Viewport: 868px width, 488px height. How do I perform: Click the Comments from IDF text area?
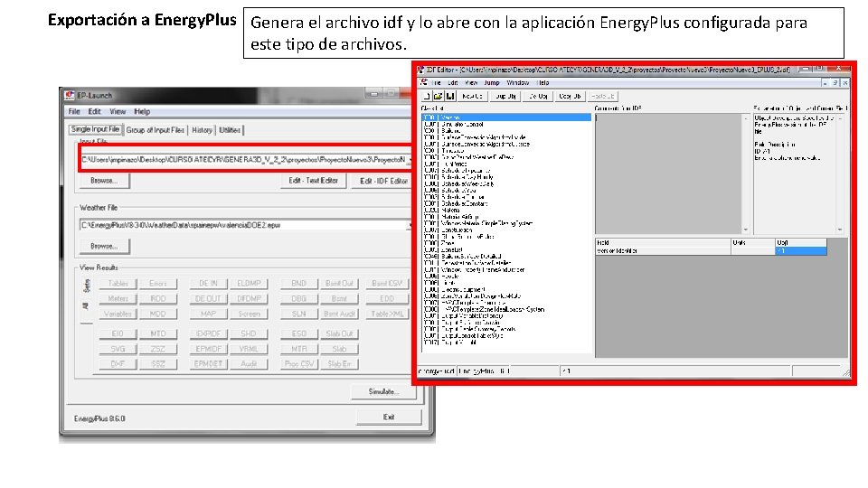pos(668,174)
